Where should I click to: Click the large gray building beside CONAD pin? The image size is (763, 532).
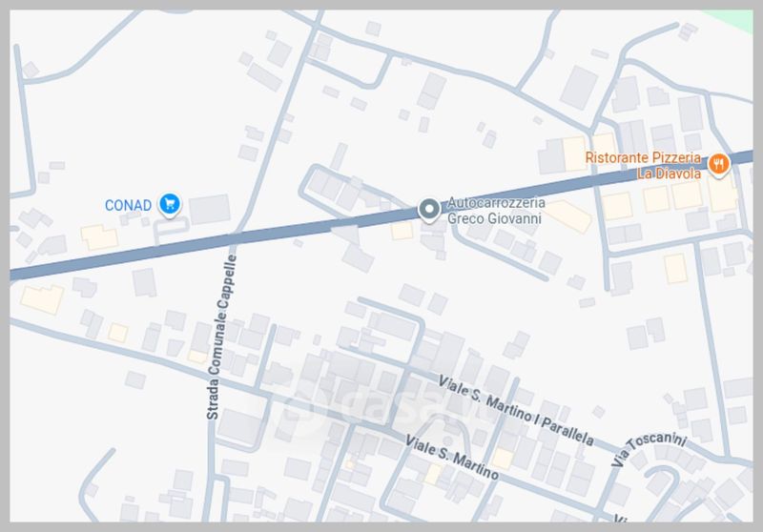click(209, 209)
